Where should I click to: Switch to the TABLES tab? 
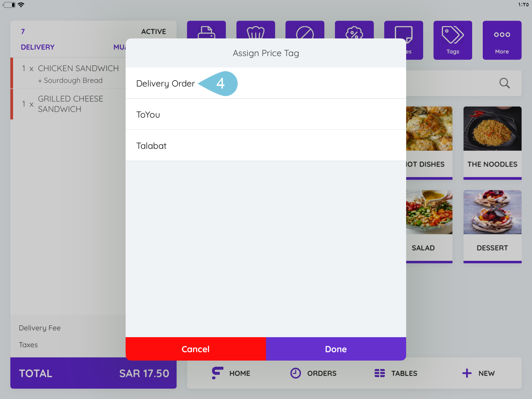[x=396, y=373]
